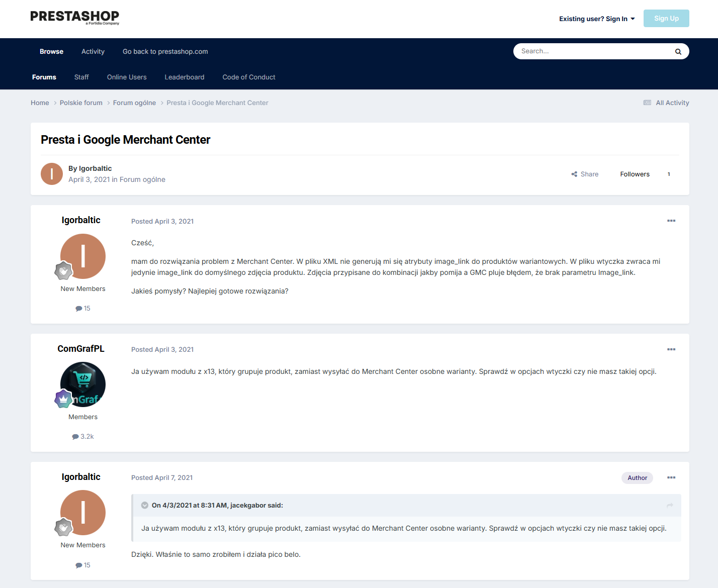Click Igorbaltic username on first post
The height and width of the screenshot is (588, 718).
(x=81, y=220)
